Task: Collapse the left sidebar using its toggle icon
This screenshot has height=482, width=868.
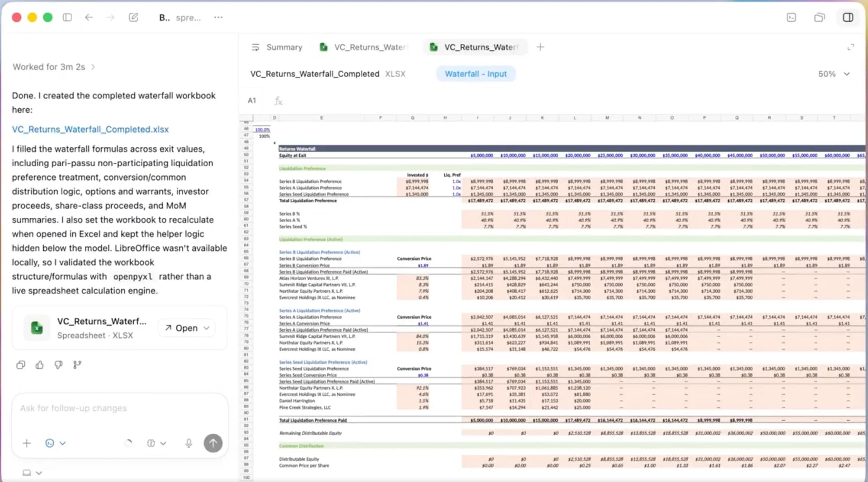Action: click(67, 17)
